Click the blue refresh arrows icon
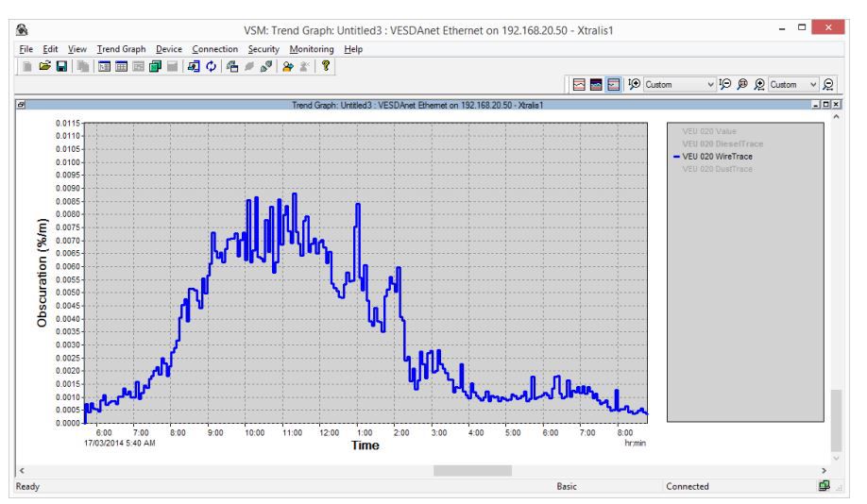This screenshot has height=504, width=867. tap(212, 67)
